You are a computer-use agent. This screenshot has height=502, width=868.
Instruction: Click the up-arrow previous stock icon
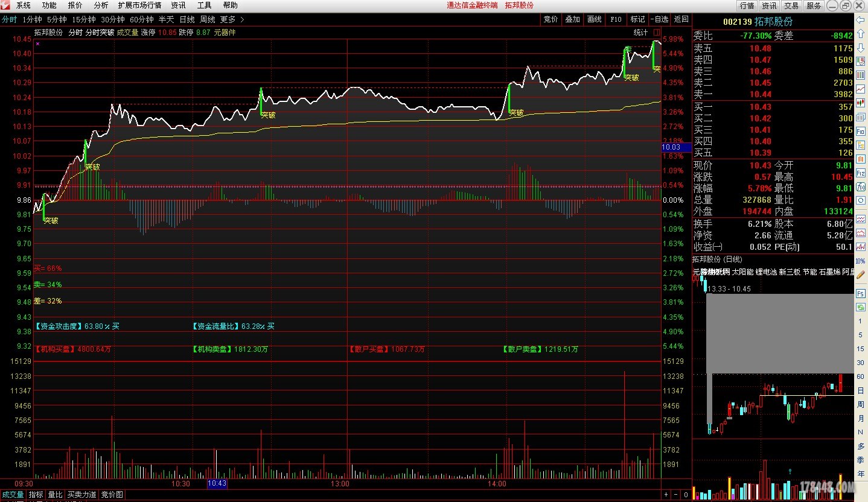point(861,33)
